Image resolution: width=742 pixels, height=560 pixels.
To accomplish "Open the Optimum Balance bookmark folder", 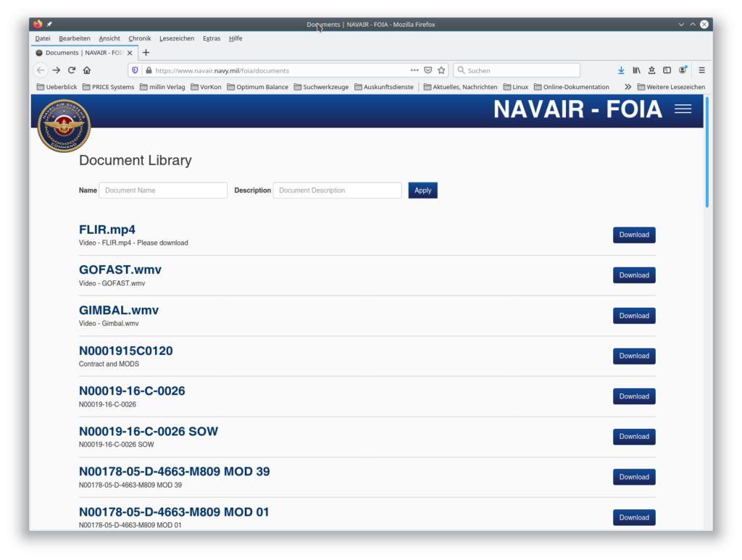I will point(257,87).
